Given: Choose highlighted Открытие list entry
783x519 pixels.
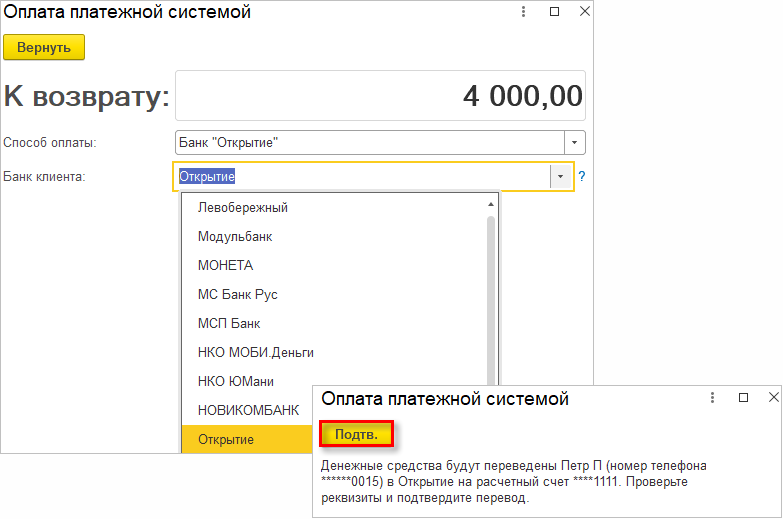Looking at the screenshot, I should click(x=248, y=439).
